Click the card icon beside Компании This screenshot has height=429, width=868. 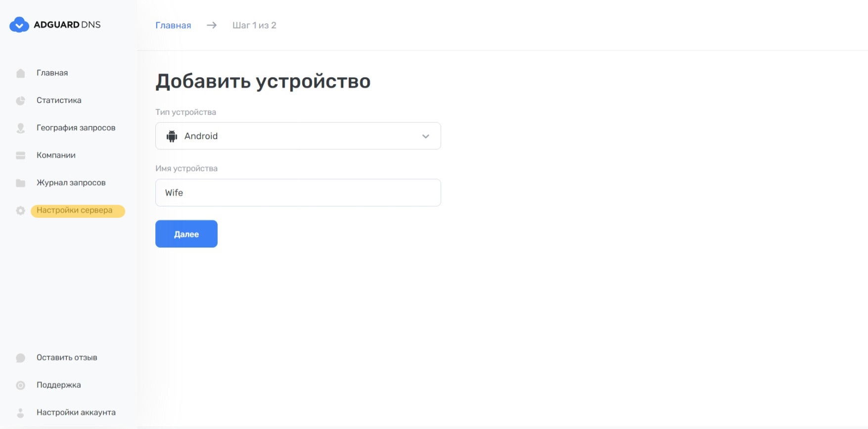click(x=20, y=155)
